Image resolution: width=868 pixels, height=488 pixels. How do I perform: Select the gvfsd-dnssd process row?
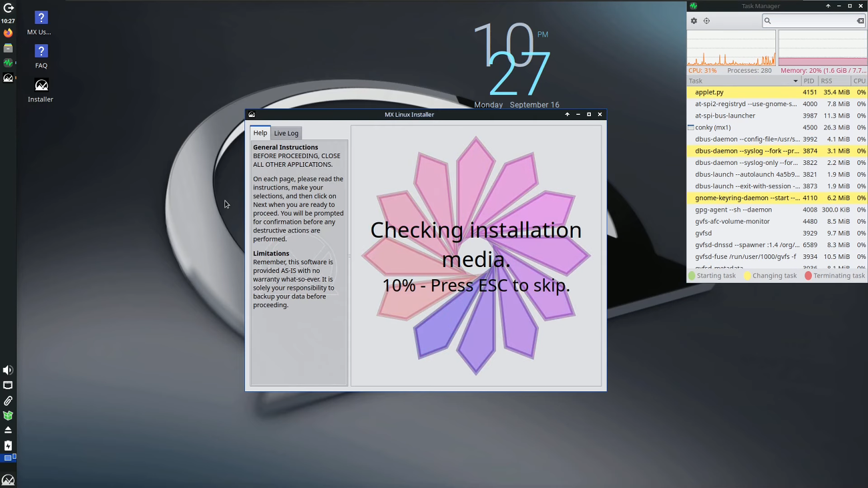777,245
